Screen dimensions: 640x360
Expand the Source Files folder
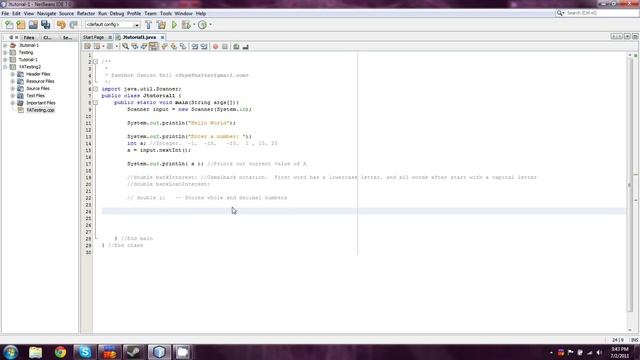point(13,89)
